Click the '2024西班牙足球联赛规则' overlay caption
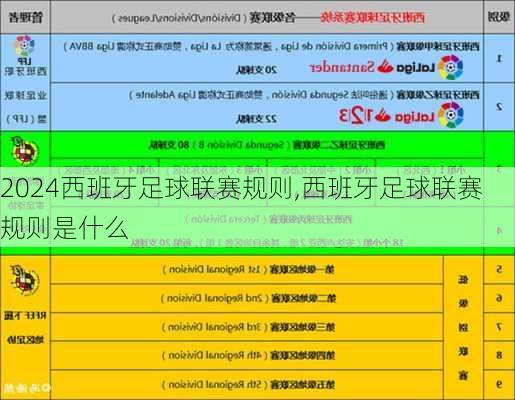 tap(241, 208)
